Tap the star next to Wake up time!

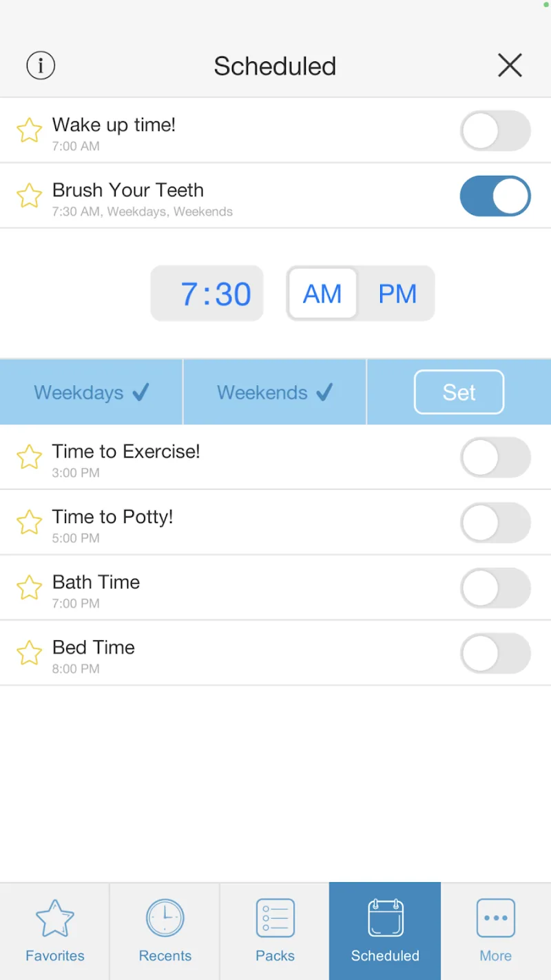pos(29,130)
